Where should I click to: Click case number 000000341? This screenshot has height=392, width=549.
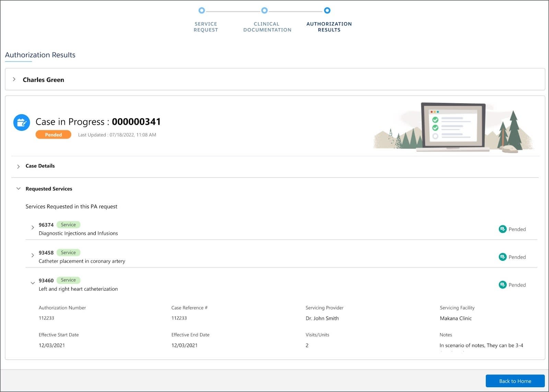[x=136, y=122]
